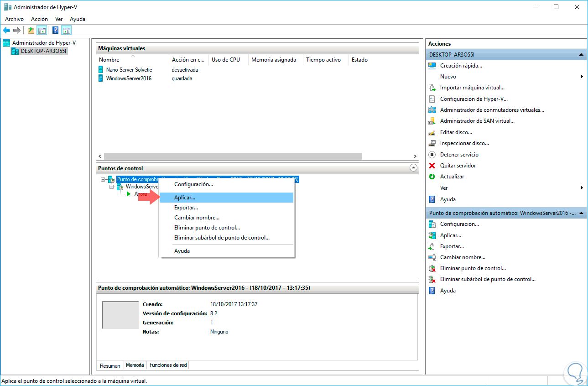Open the Ver menu in the menu bar
This screenshot has height=386, width=588.
coord(59,19)
